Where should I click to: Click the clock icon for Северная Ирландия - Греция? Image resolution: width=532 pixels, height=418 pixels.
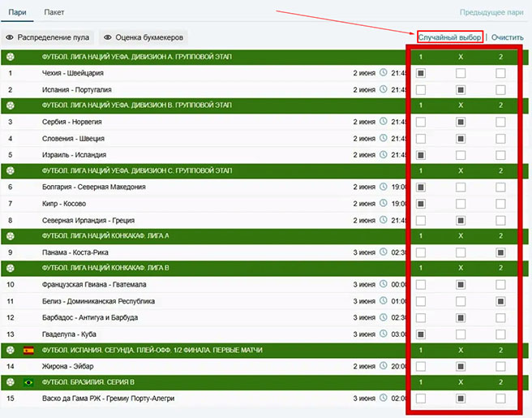(383, 220)
